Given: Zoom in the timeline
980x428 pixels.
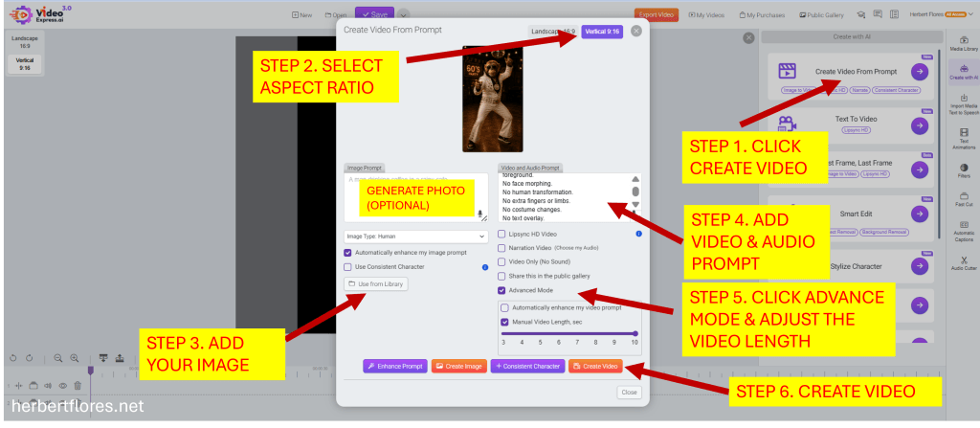Looking at the screenshot, I should (75, 358).
